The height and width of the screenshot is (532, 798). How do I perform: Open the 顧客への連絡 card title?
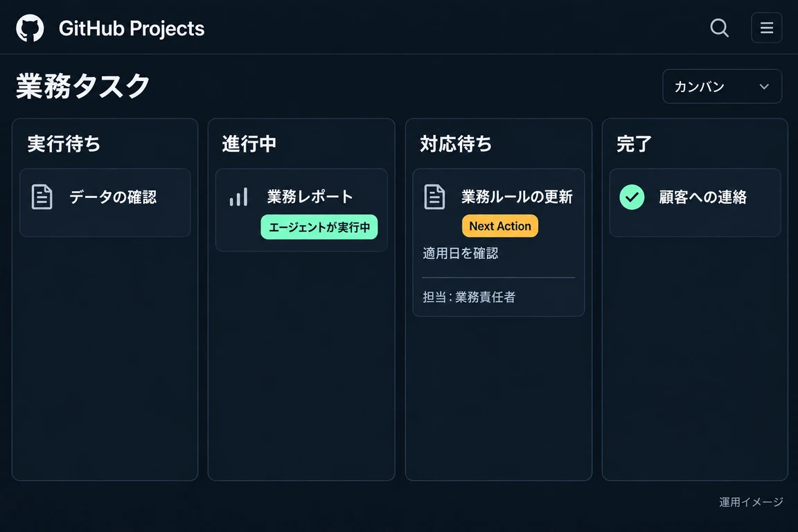(x=703, y=197)
